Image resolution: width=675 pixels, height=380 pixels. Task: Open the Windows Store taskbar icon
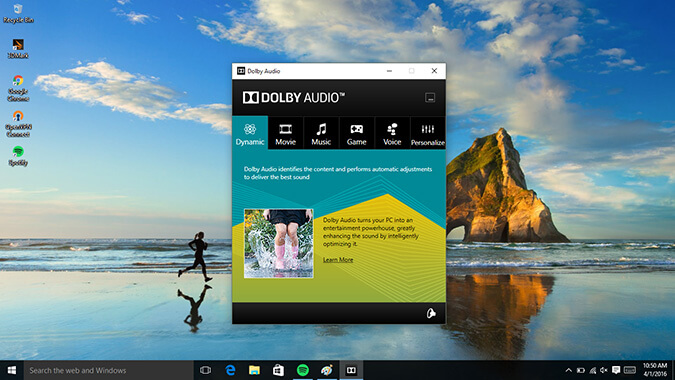click(279, 370)
